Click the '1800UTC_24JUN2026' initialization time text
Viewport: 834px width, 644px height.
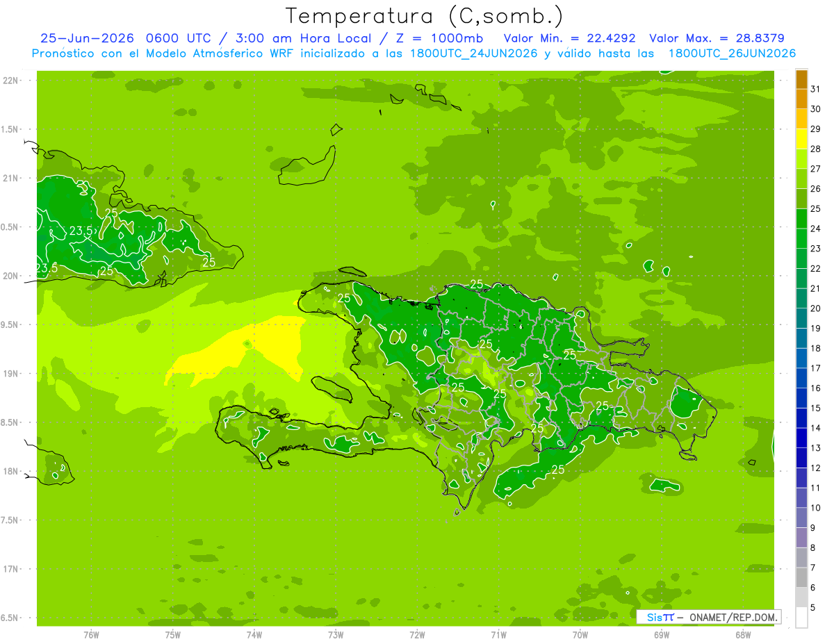coord(474,53)
